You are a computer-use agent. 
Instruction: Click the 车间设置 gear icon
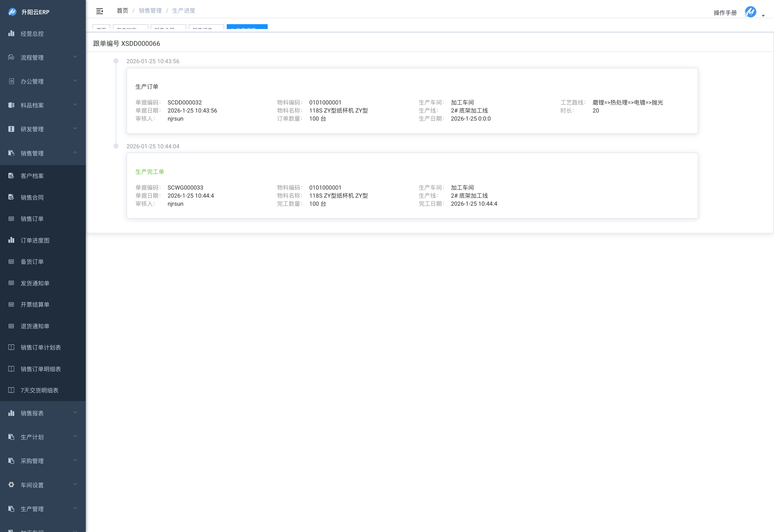(x=11, y=485)
